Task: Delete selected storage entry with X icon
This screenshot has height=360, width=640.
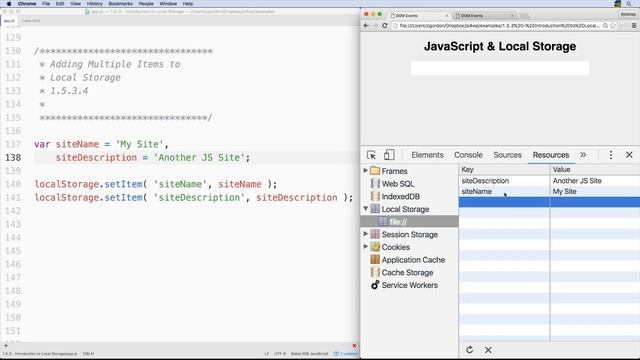Action: [488, 350]
